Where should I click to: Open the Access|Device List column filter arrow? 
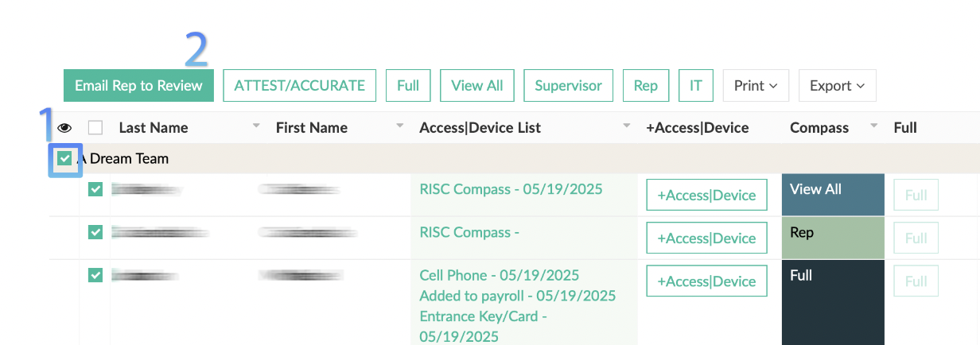tap(627, 126)
